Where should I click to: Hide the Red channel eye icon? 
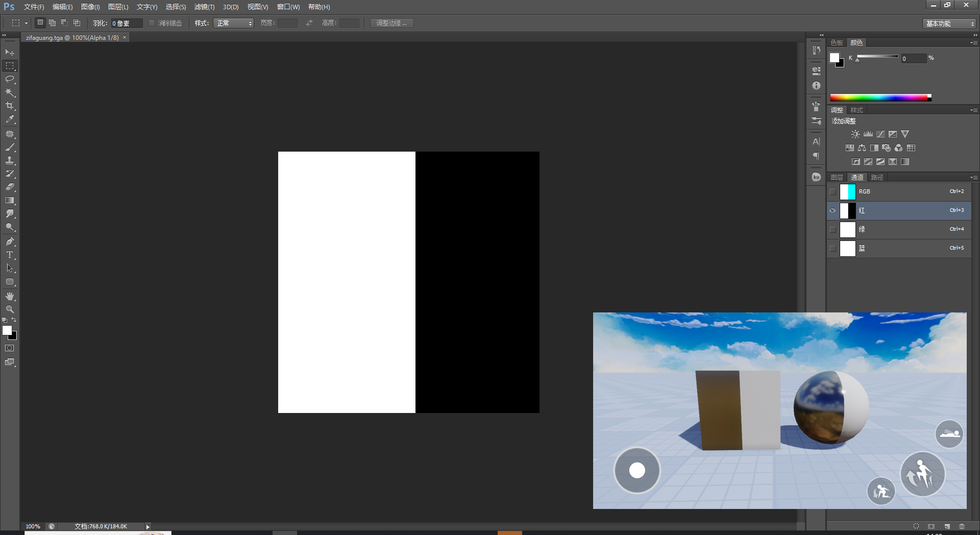point(833,210)
